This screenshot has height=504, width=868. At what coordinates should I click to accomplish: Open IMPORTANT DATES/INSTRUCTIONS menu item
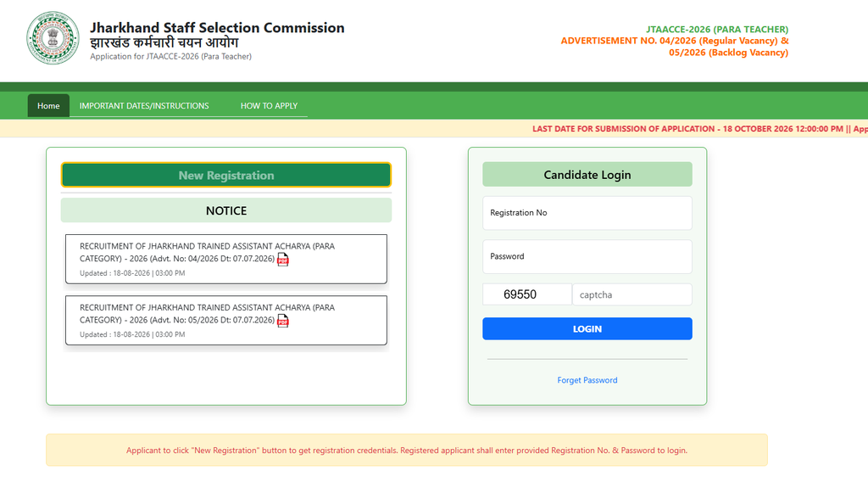[144, 105]
